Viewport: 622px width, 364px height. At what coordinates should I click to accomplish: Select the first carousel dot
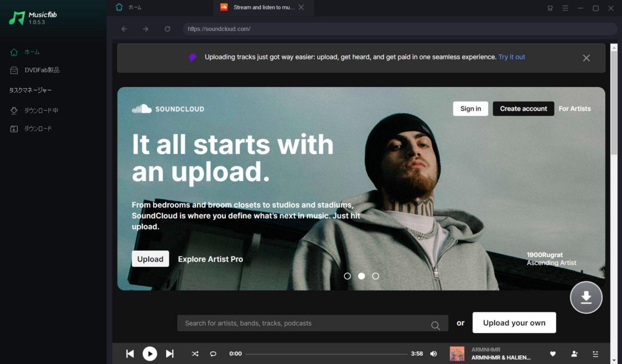[347, 276]
